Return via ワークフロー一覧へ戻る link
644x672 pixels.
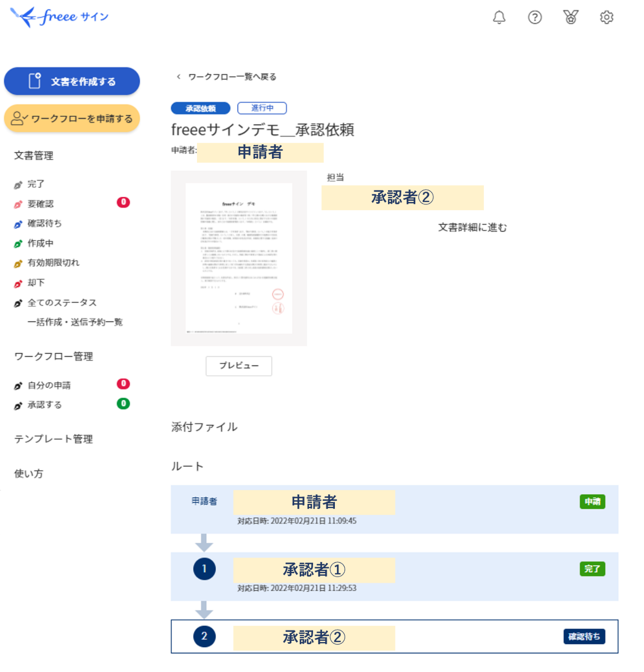click(232, 77)
